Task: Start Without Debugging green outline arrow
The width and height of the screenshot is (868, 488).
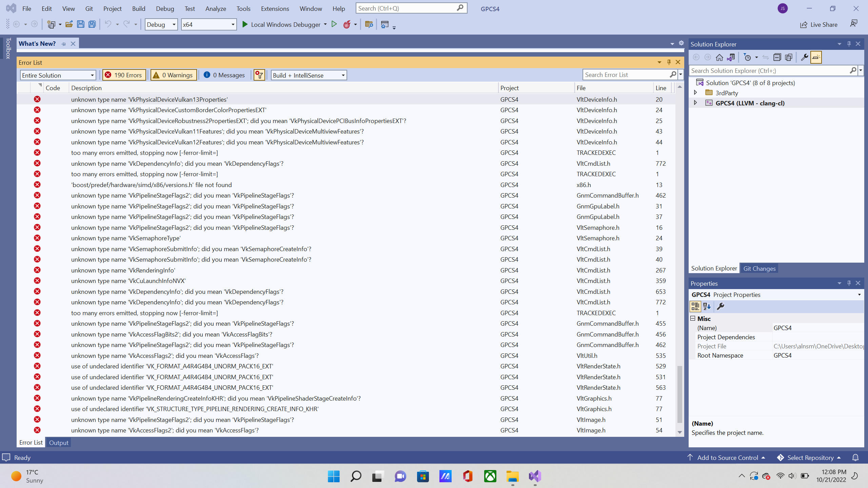Action: pyautogui.click(x=334, y=24)
